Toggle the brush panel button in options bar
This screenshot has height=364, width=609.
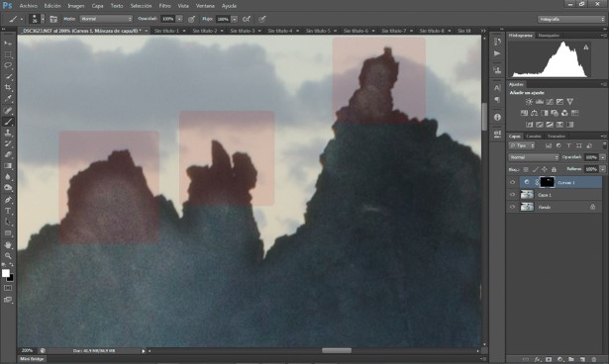[53, 19]
